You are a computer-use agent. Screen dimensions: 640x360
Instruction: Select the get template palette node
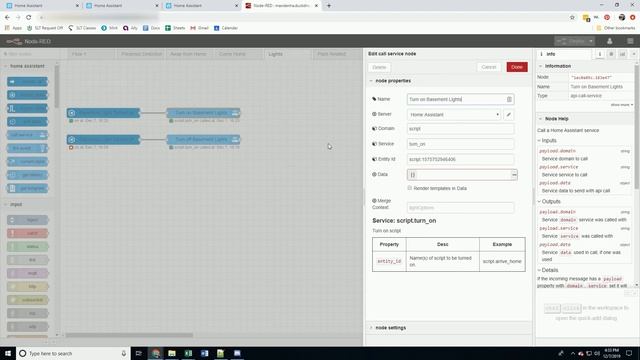tap(27, 188)
